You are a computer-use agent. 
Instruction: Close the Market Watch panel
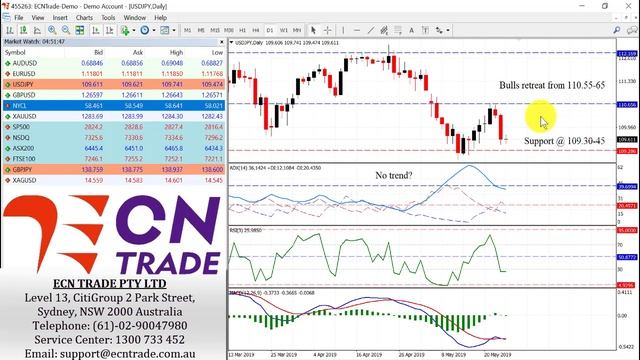[x=222, y=42]
